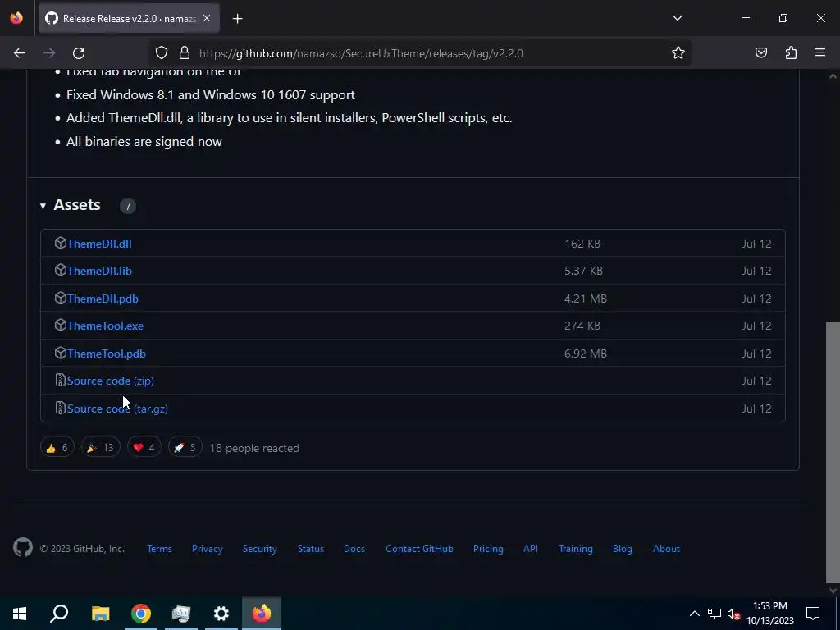840x630 pixels.
Task: Open the API footer link
Action: click(531, 549)
